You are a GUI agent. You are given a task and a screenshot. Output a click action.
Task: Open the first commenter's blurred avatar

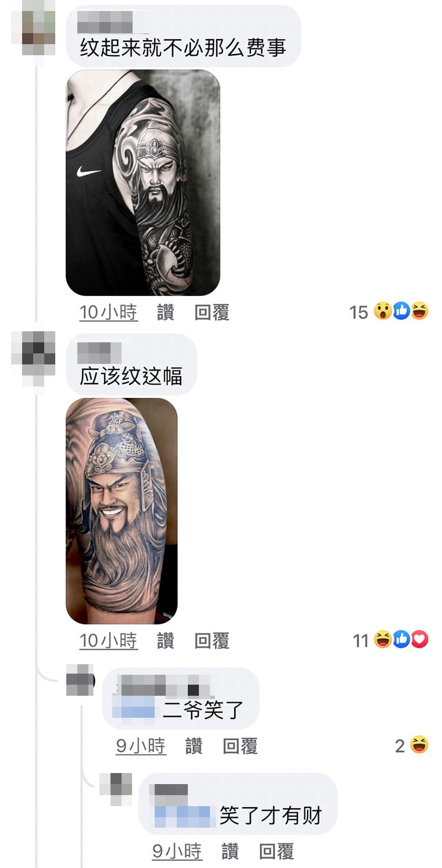(34, 27)
